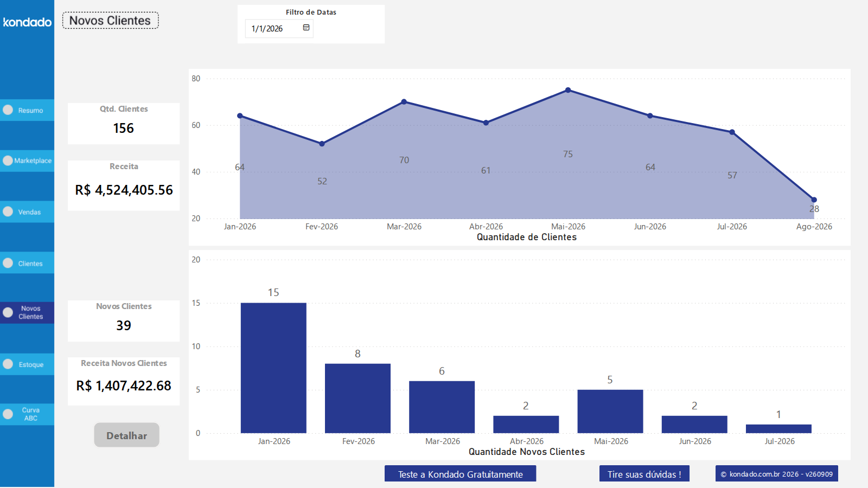
Task: Click Receita Novos Clientes value R$ 1,407,422.68
Action: click(x=124, y=386)
